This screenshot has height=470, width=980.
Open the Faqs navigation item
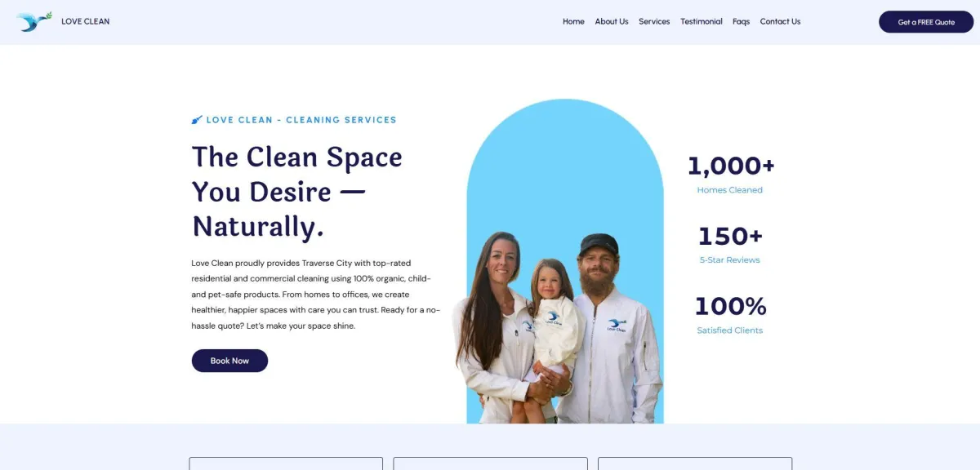(741, 22)
